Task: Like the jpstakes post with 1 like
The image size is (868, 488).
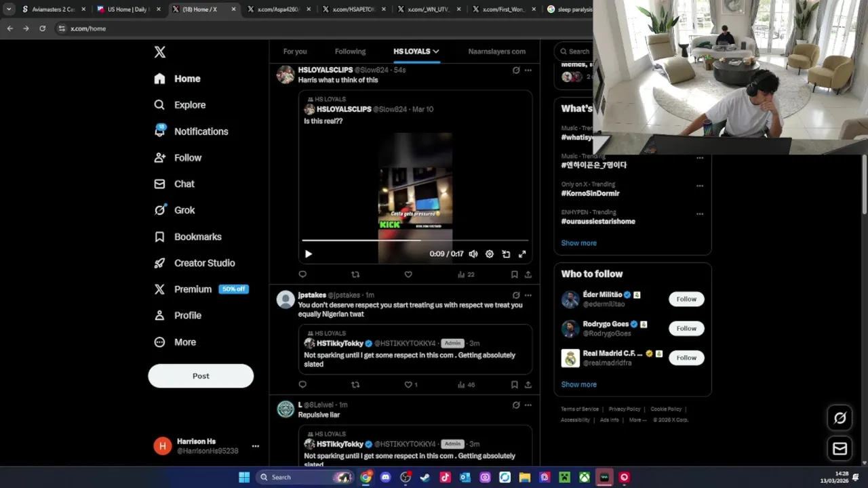Action: pyautogui.click(x=411, y=384)
